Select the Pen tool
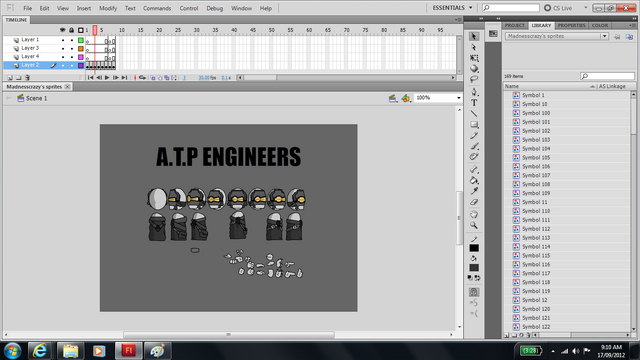The image size is (640, 360). click(474, 92)
